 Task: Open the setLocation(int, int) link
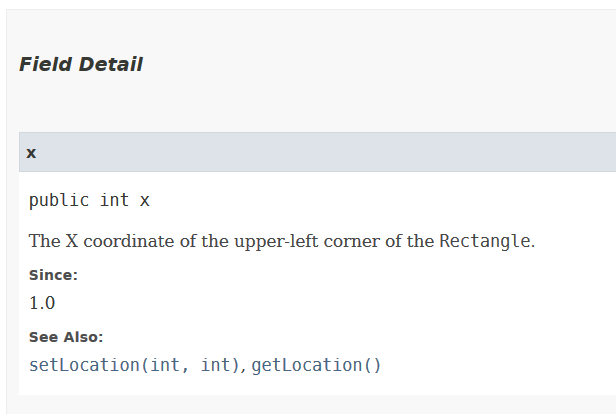[136, 365]
